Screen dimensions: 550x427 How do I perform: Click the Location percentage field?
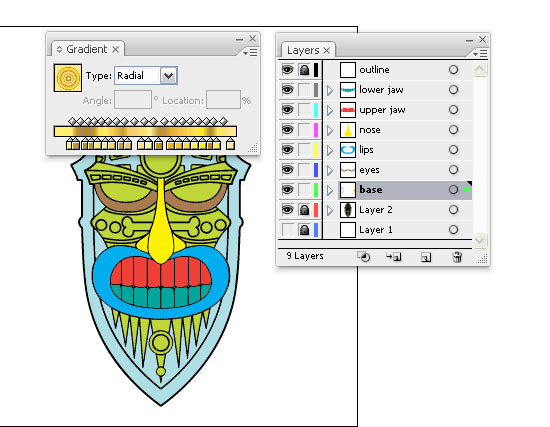pyautogui.click(x=223, y=100)
